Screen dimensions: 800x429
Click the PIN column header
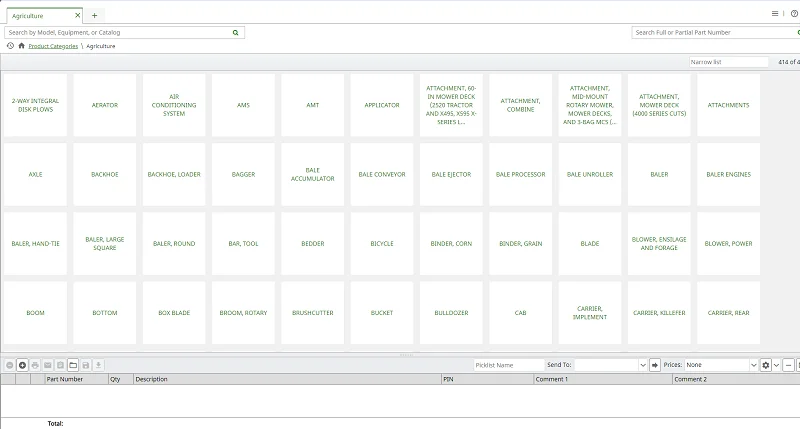click(487, 379)
